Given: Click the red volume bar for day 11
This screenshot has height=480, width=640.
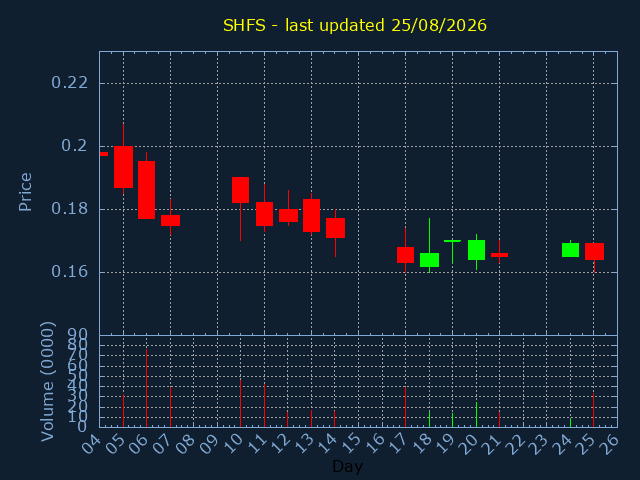Looking at the screenshot, I should (x=264, y=405).
